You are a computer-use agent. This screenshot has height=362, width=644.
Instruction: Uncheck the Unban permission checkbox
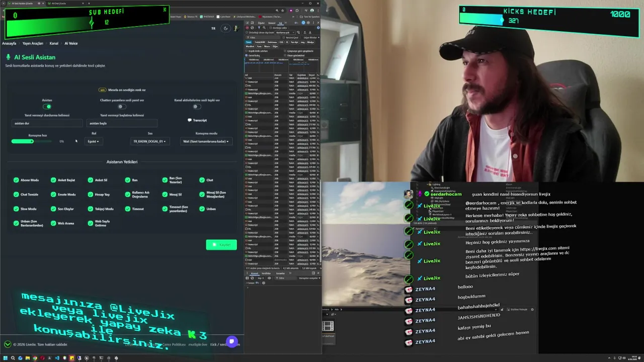[202, 209]
